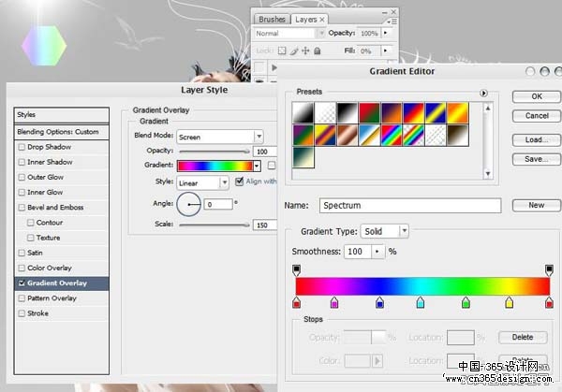
Task: Toggle the Align with Layer checkbox
Action: tap(240, 181)
